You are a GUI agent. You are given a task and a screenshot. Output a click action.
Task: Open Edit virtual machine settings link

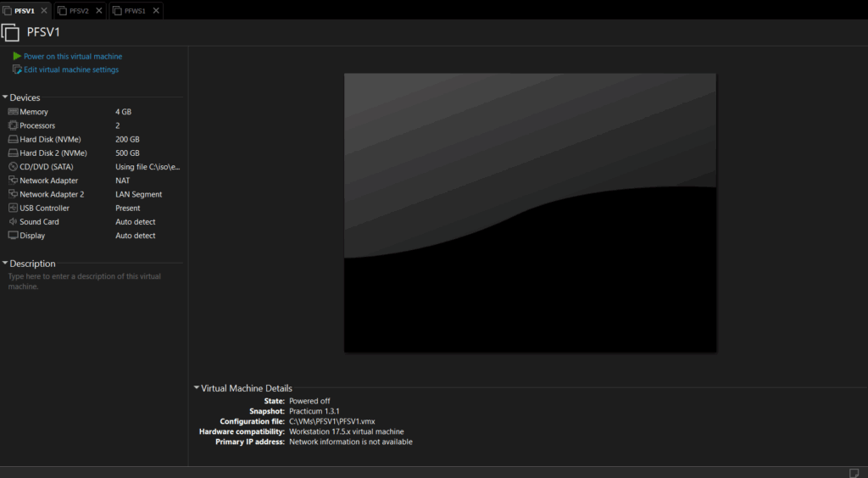coord(71,69)
